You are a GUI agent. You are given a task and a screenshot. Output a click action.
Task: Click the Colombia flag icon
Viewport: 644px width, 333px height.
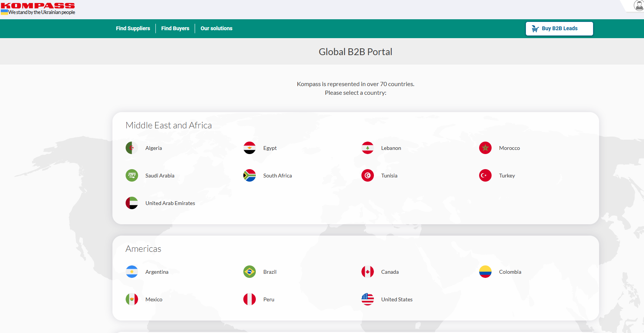click(x=485, y=272)
